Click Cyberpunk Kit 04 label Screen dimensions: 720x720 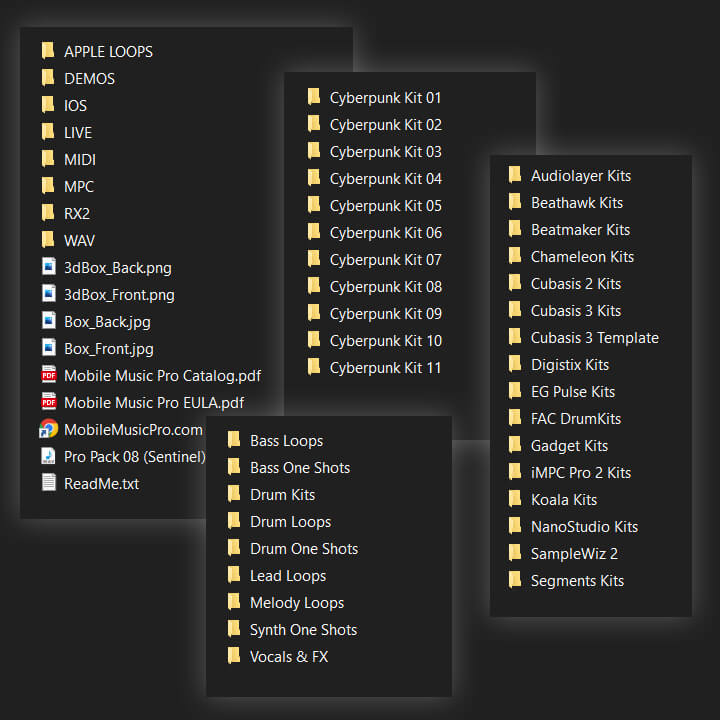point(386,179)
